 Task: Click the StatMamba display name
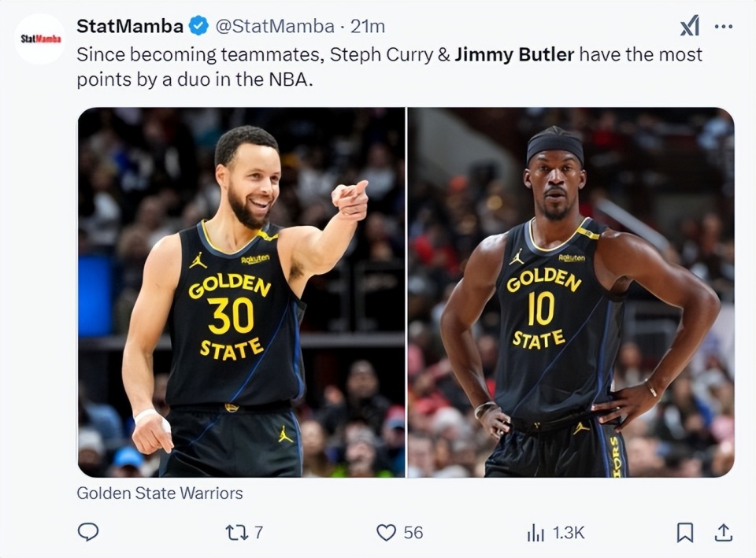pyautogui.click(x=129, y=26)
